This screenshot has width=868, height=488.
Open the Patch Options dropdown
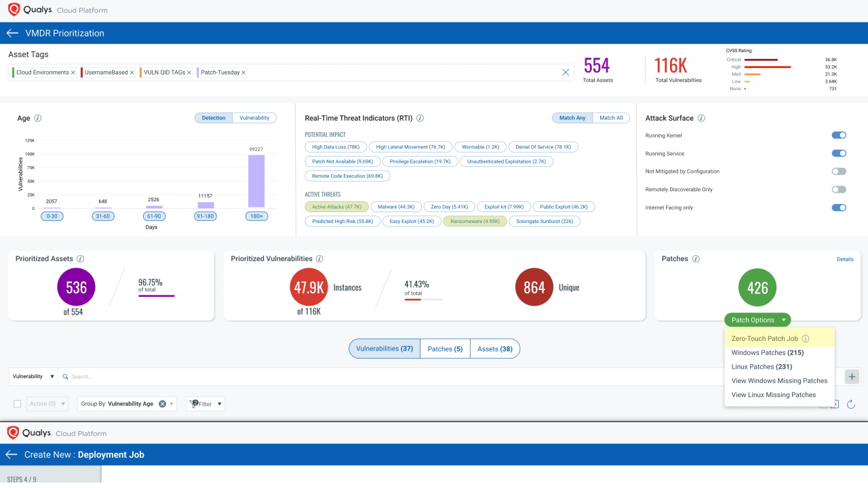[x=757, y=319]
